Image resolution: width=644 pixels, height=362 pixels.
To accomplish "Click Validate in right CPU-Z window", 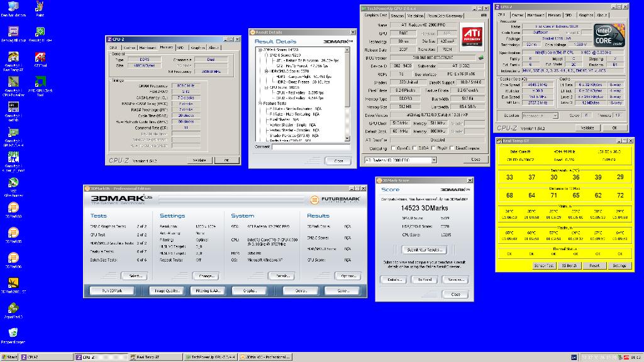I will (587, 128).
